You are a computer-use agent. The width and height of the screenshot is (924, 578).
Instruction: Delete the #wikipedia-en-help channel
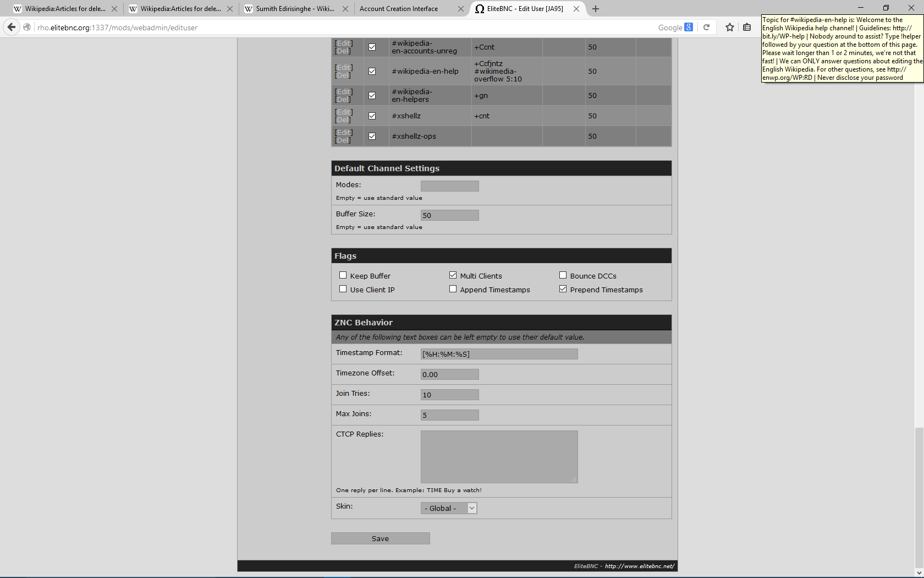tap(343, 75)
